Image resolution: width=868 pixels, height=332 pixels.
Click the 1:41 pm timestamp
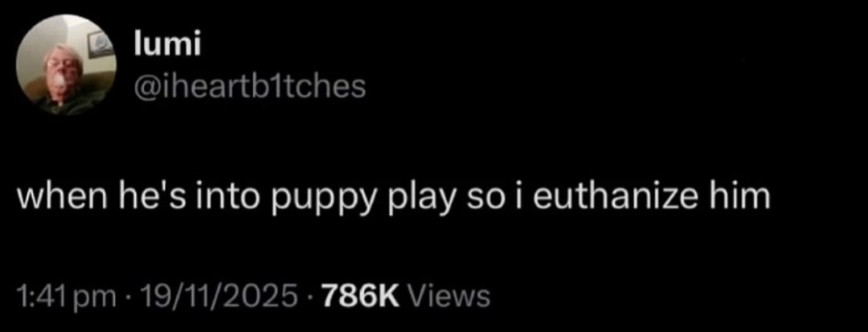[x=67, y=296]
